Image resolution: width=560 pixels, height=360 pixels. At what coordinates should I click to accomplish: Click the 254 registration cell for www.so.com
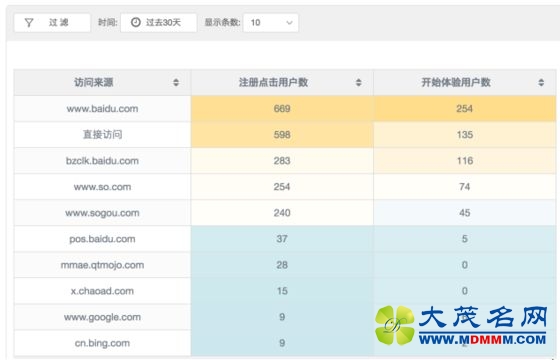click(282, 187)
